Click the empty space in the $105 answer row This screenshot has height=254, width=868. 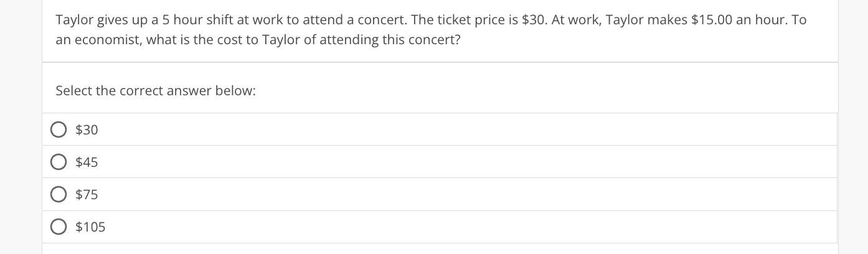coord(436,227)
